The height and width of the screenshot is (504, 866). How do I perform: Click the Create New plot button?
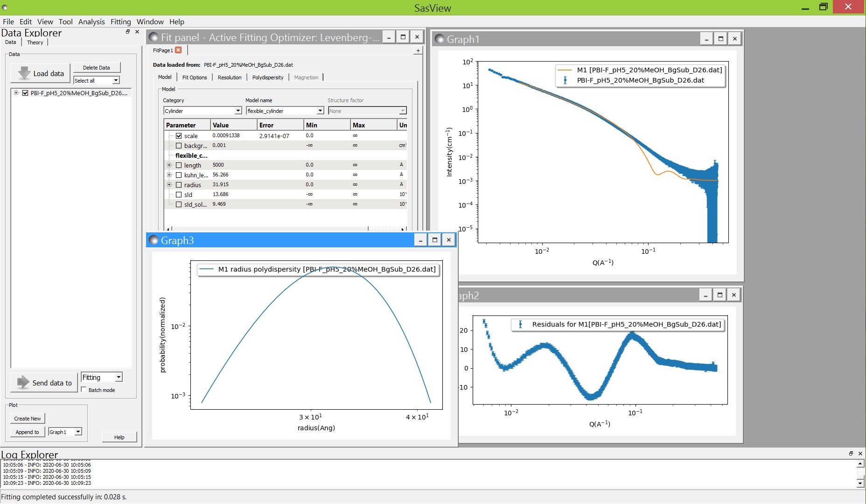pyautogui.click(x=28, y=419)
